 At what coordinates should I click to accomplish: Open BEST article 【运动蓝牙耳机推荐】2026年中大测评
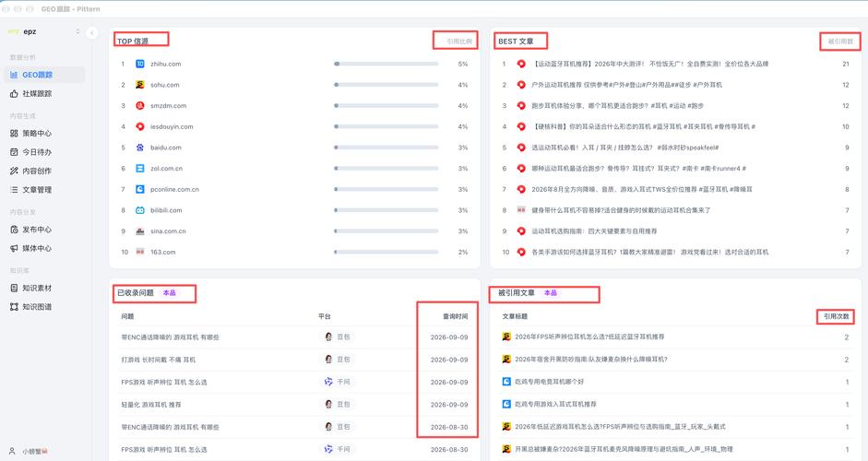pos(650,65)
